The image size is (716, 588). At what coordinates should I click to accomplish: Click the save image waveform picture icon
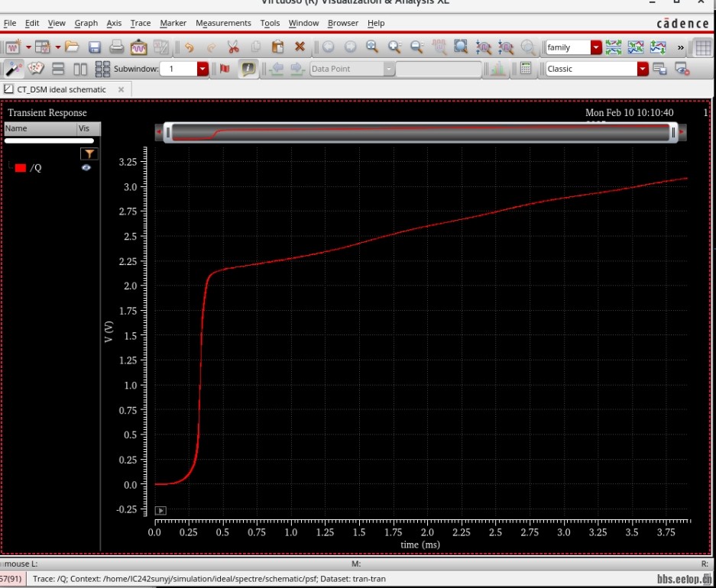tap(138, 47)
